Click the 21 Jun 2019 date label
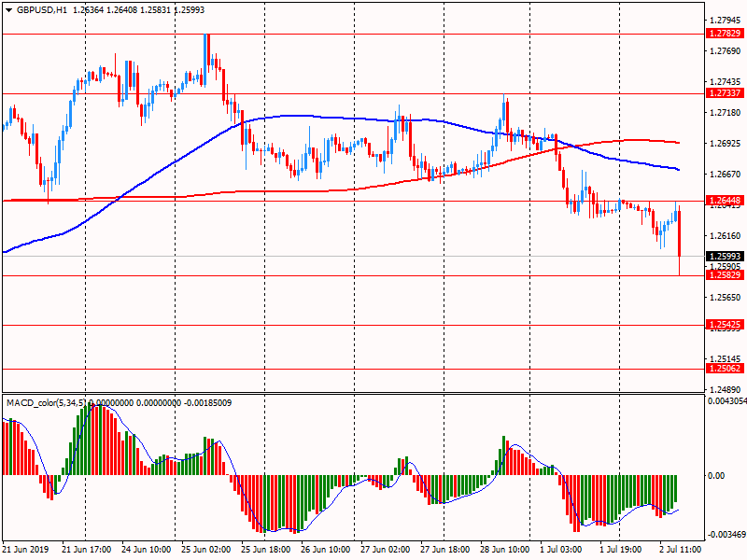The height and width of the screenshot is (560, 747). coord(25,549)
